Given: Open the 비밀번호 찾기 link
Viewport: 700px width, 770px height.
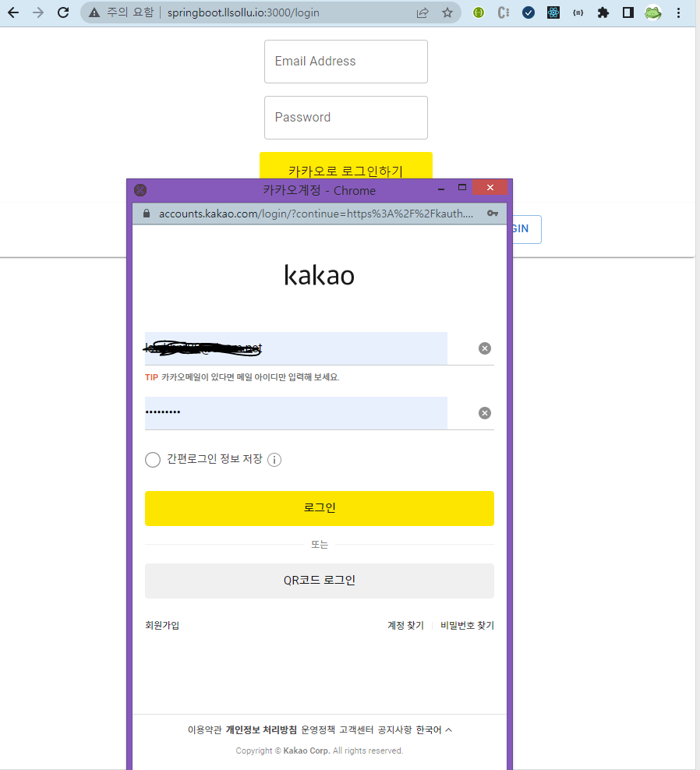Looking at the screenshot, I should pos(467,625).
